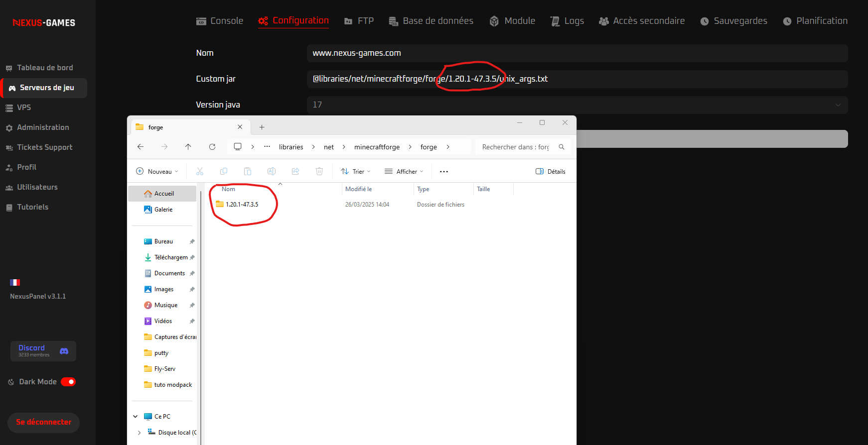Open Serveurs de jeu in sidebar

(x=44, y=88)
